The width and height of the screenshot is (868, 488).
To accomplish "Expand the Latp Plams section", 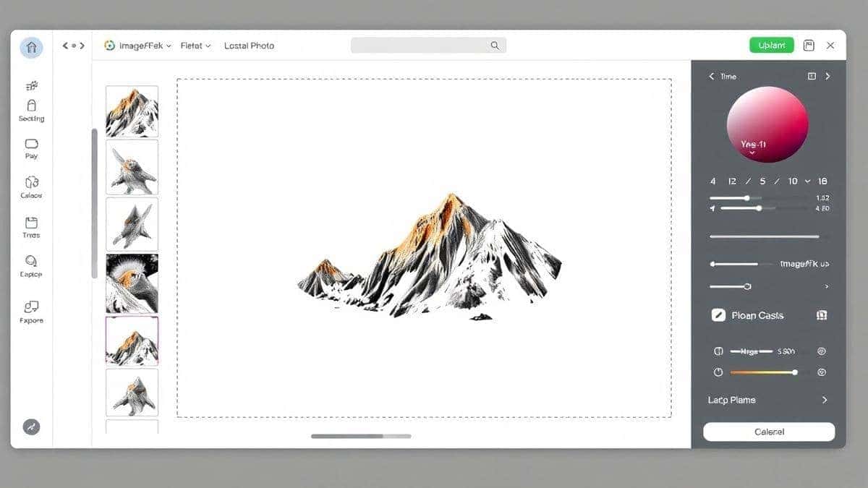I will [x=767, y=400].
